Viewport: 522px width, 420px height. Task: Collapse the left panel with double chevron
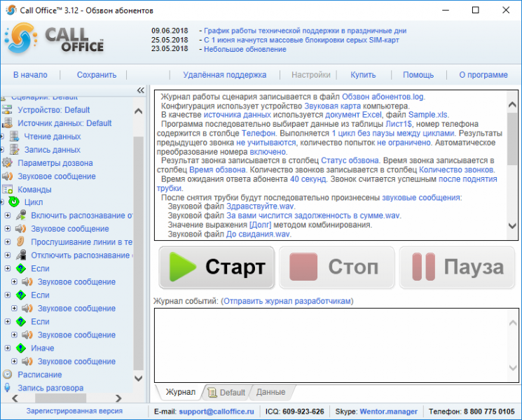pos(141,90)
